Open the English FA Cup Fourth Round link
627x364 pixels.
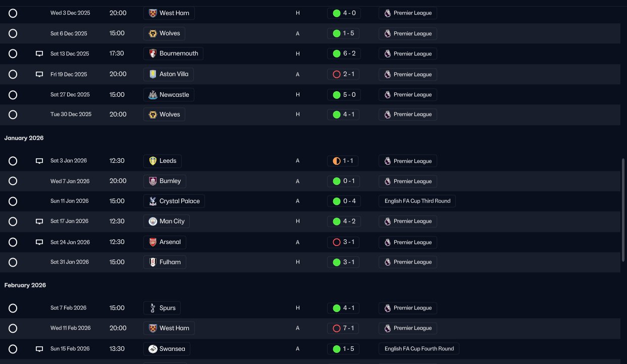[419, 349]
